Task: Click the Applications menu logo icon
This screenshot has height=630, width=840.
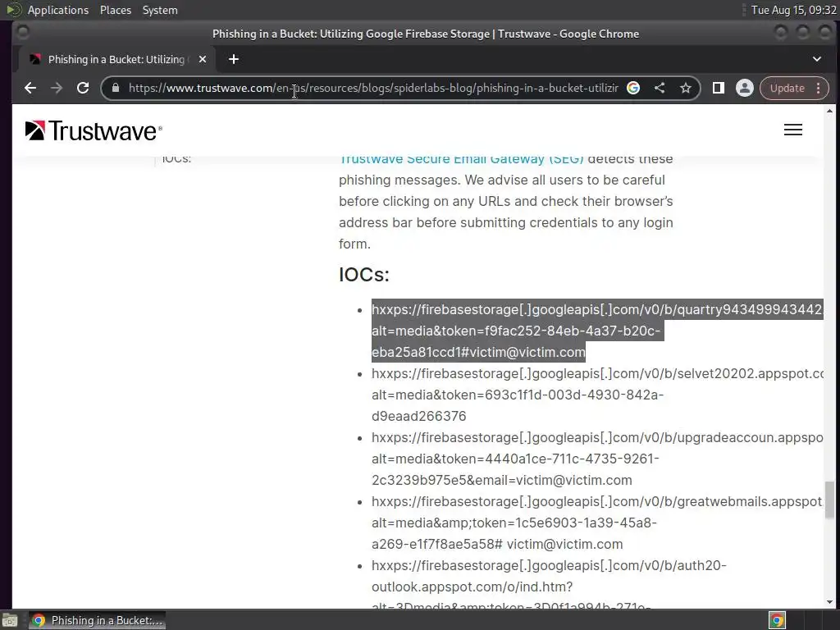Action: coord(13,10)
